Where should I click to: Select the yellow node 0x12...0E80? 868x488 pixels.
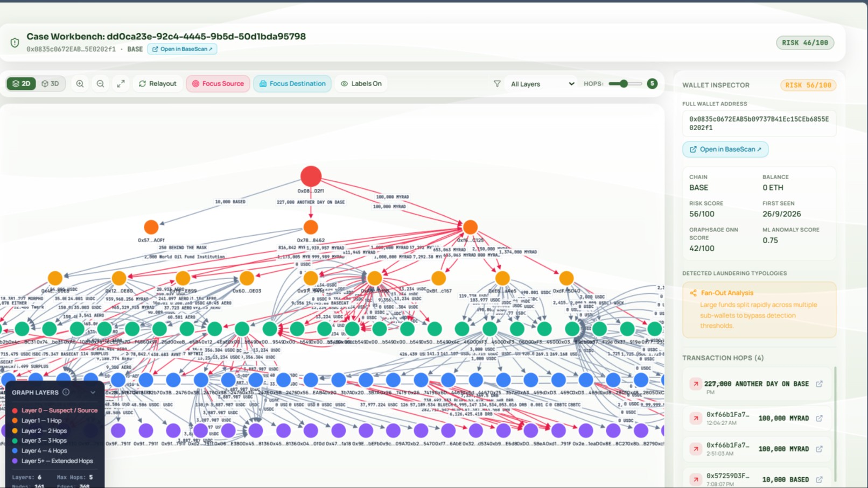point(119,278)
